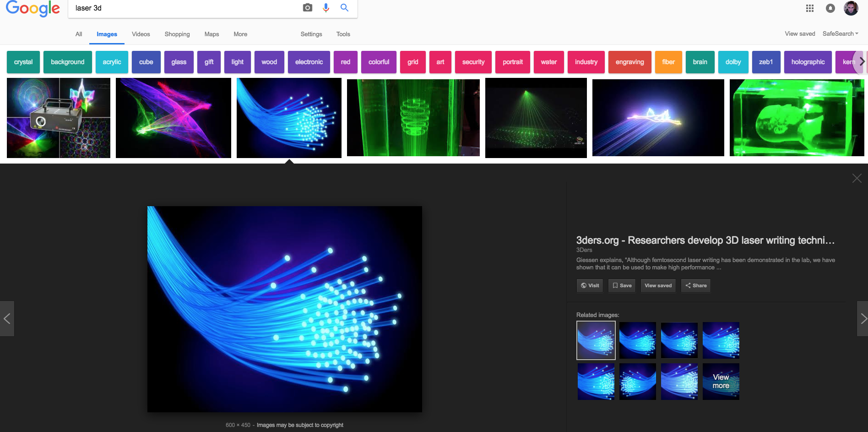This screenshot has width=868, height=432.
Task: Filter by the glass chip
Action: pos(179,62)
